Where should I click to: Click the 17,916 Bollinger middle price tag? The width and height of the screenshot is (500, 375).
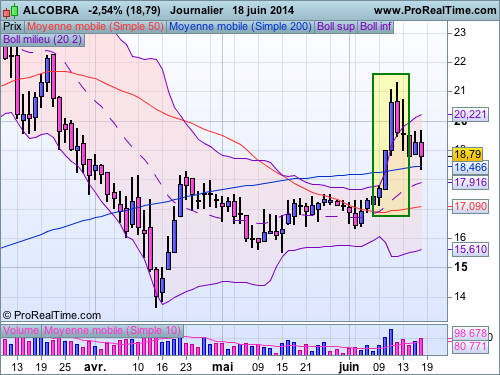470,182
